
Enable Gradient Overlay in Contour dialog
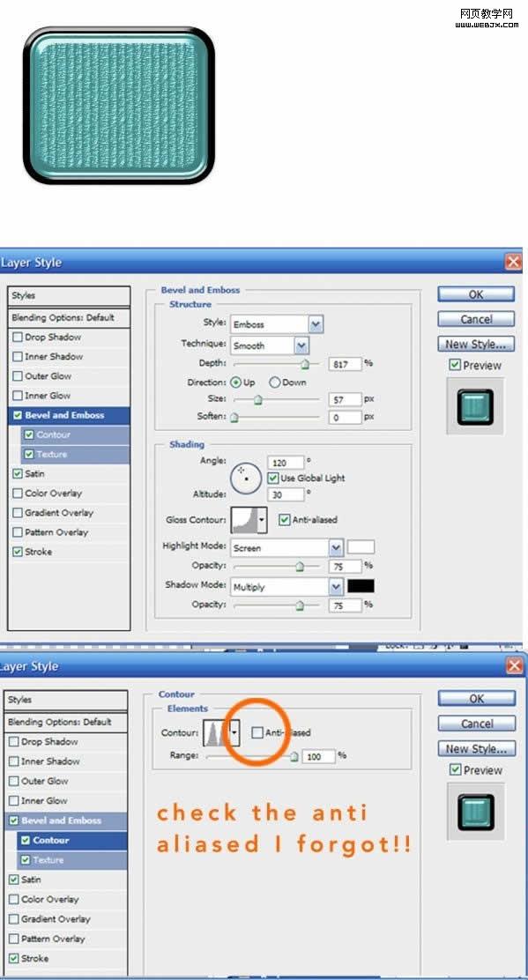click(14, 918)
